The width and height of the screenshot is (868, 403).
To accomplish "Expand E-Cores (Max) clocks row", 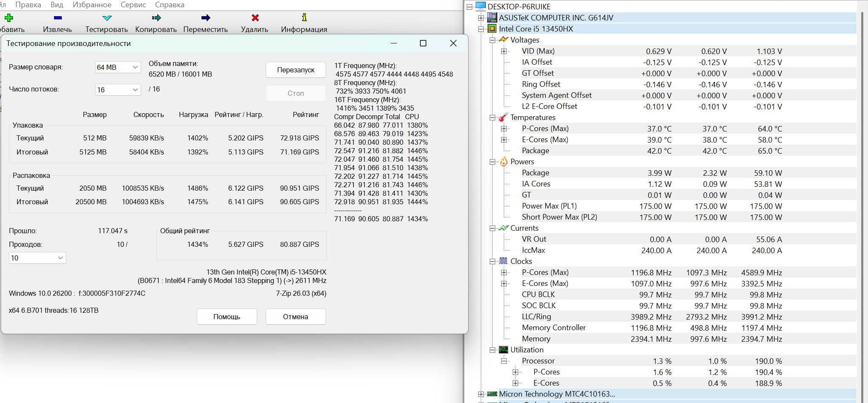I will (x=504, y=283).
